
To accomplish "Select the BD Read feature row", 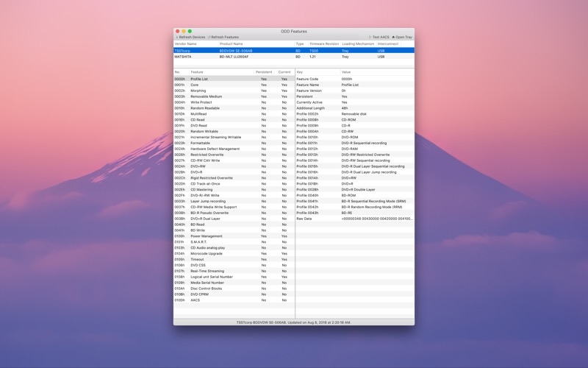I will click(234, 224).
